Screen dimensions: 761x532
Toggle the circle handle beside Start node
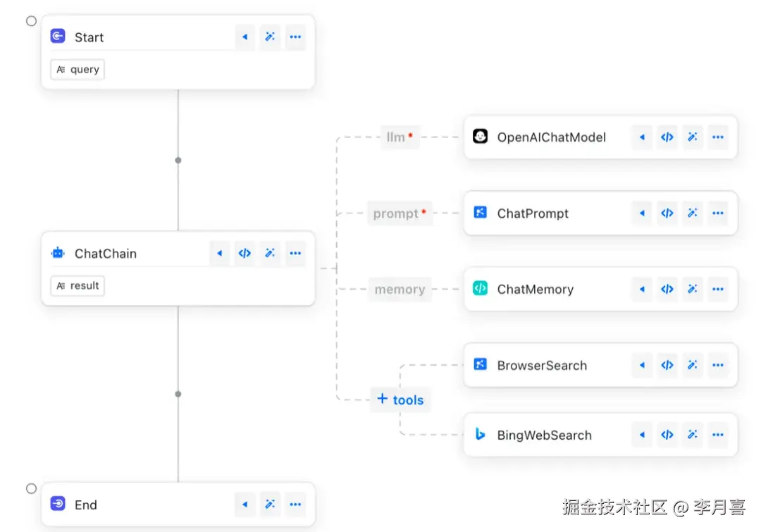(31, 21)
